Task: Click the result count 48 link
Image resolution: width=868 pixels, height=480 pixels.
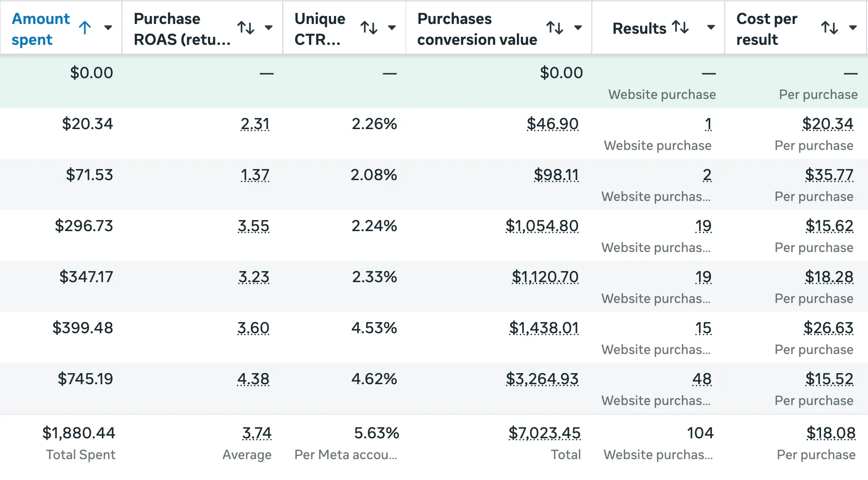Action: point(702,379)
